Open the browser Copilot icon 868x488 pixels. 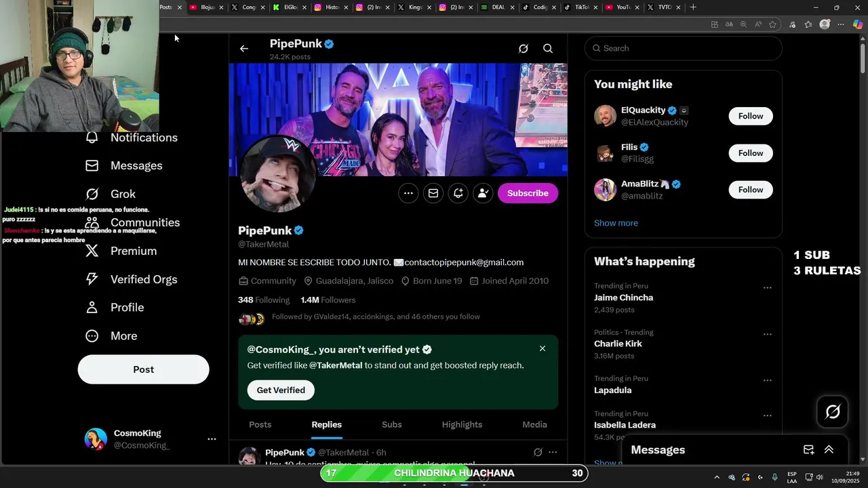point(858,24)
